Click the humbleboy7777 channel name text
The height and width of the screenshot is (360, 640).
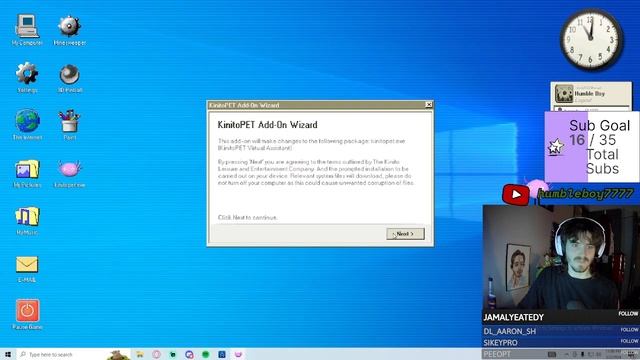pos(585,194)
